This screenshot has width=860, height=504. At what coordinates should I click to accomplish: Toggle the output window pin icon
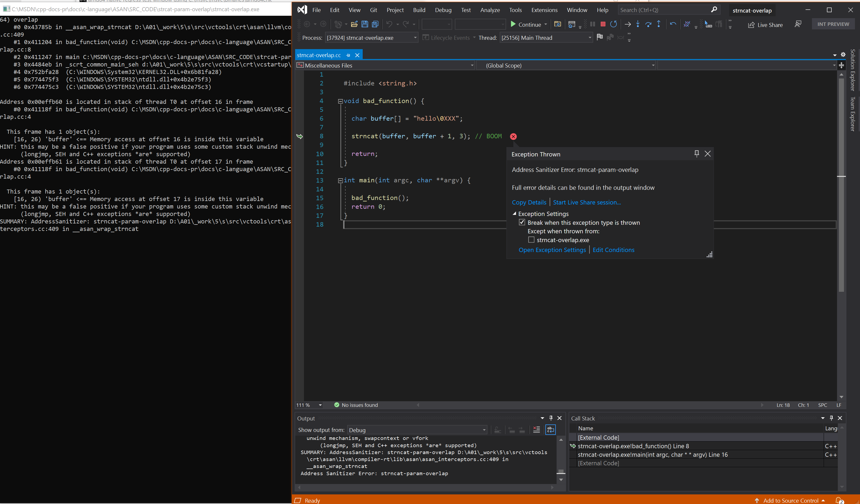[551, 418]
